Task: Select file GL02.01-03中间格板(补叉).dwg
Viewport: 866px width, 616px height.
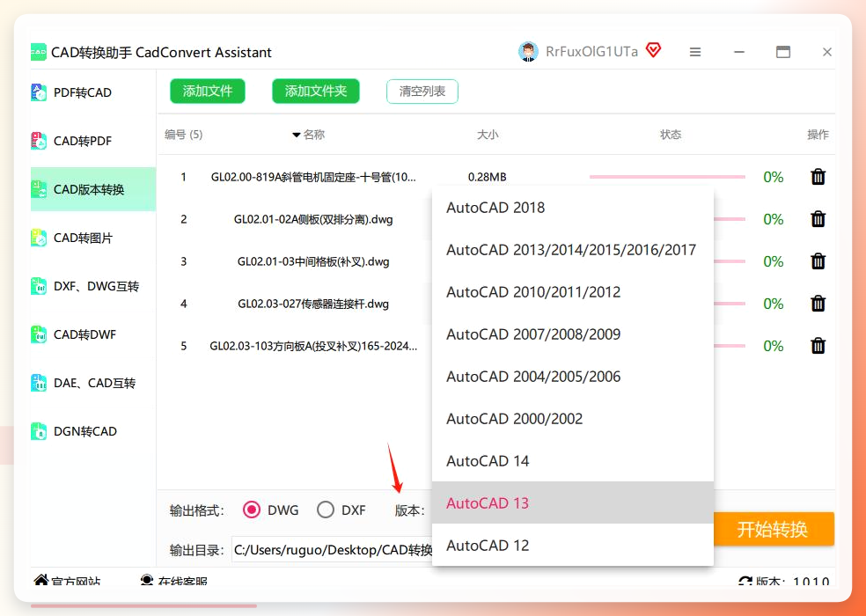Action: (313, 261)
